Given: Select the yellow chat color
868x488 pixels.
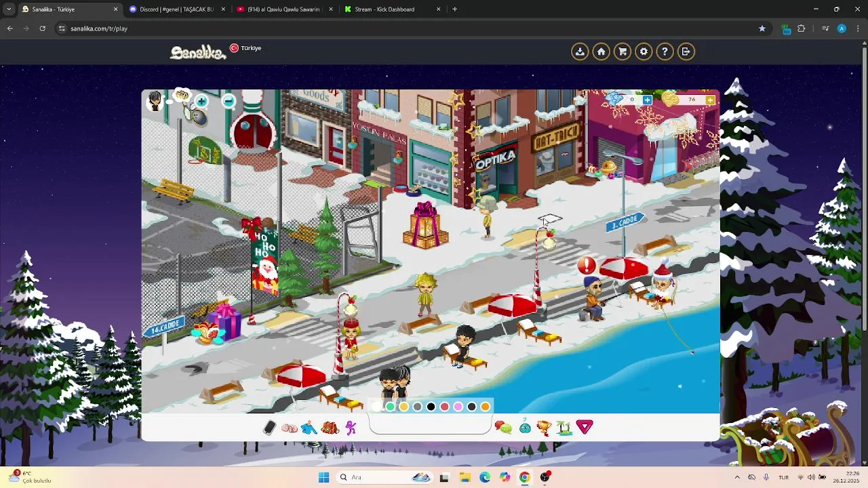Looking at the screenshot, I should 404,407.
